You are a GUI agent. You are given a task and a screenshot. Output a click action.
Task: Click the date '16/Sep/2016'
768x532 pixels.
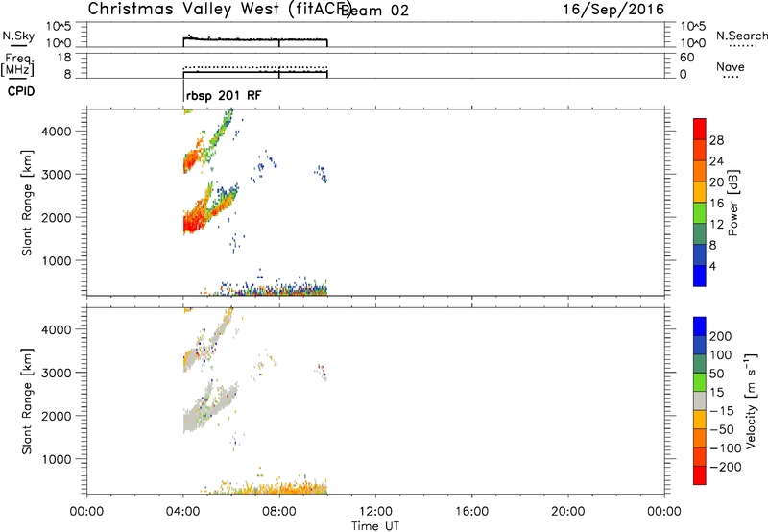613,10
